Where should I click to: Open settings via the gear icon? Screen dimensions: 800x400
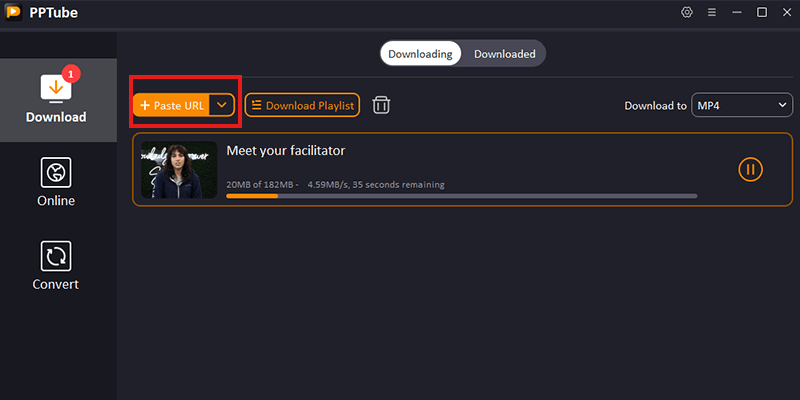pyautogui.click(x=687, y=13)
